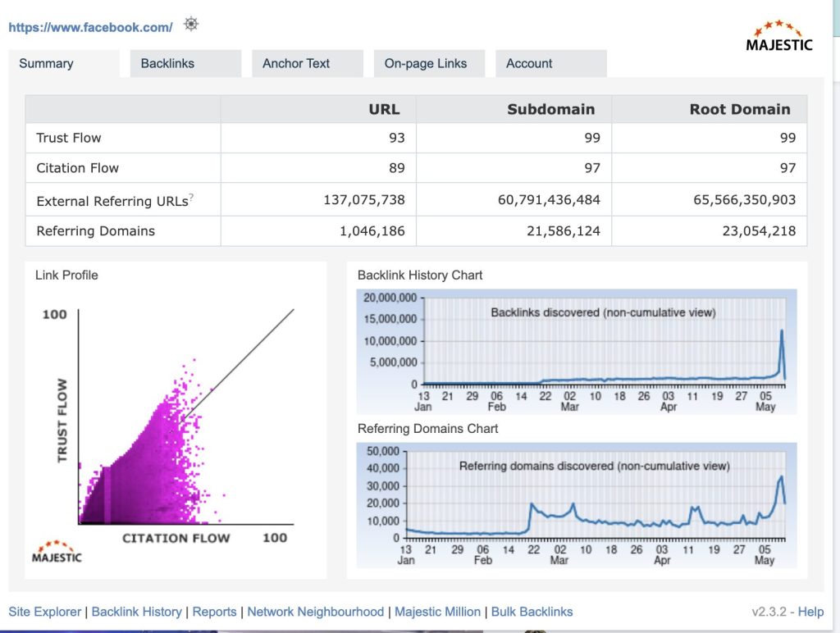The height and width of the screenshot is (633, 840).
Task: Select the value 23,054,218
Action: click(x=759, y=230)
